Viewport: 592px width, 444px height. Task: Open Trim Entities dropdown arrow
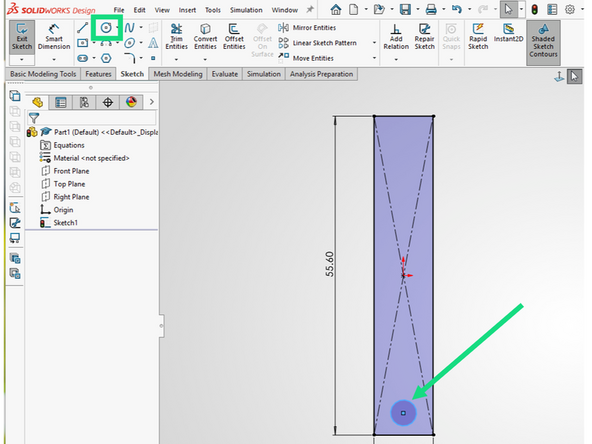pyautogui.click(x=176, y=59)
